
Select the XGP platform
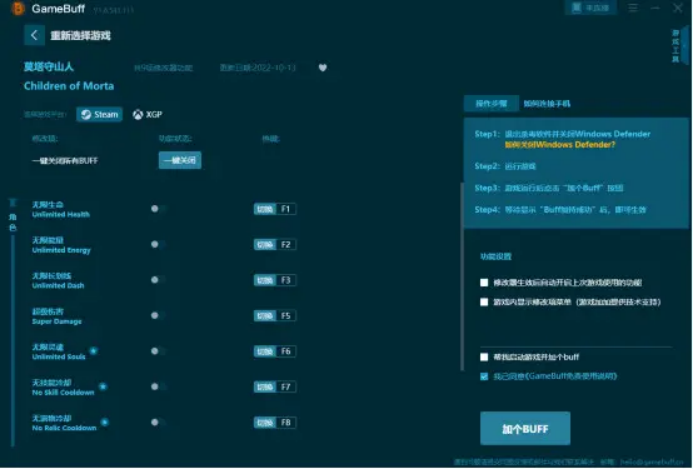(x=148, y=114)
